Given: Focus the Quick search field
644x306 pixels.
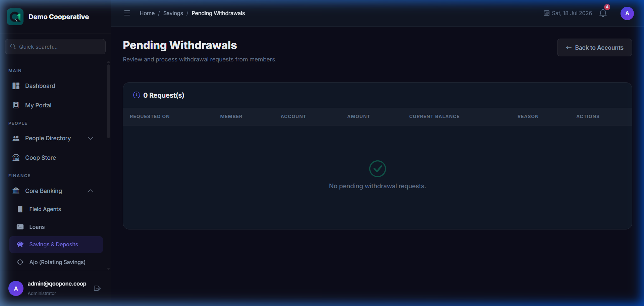Looking at the screenshot, I should 55,47.
